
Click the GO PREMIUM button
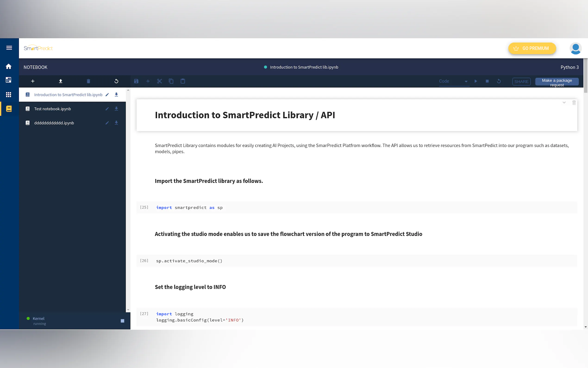532,48
